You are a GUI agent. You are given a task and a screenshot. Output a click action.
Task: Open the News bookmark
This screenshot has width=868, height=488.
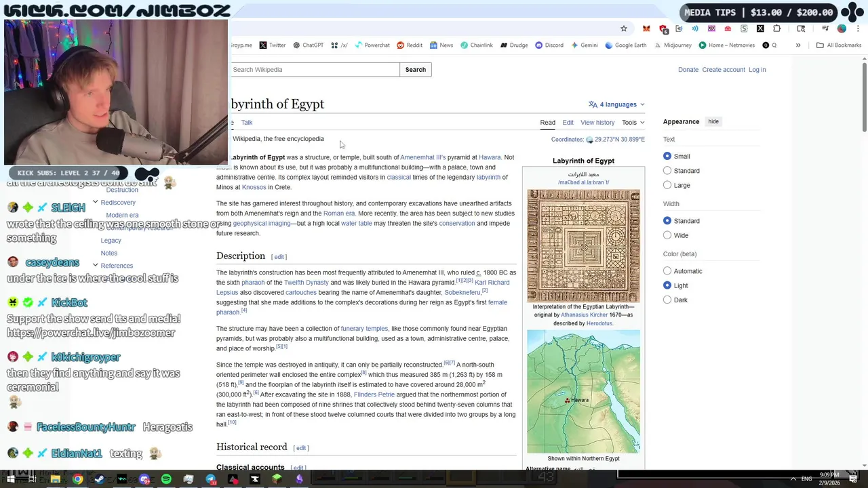coord(441,45)
